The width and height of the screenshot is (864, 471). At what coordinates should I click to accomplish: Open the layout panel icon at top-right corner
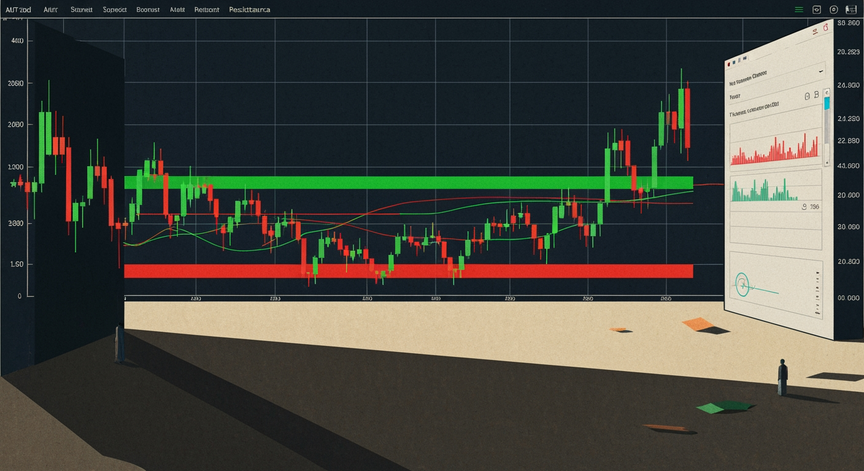pos(851,9)
